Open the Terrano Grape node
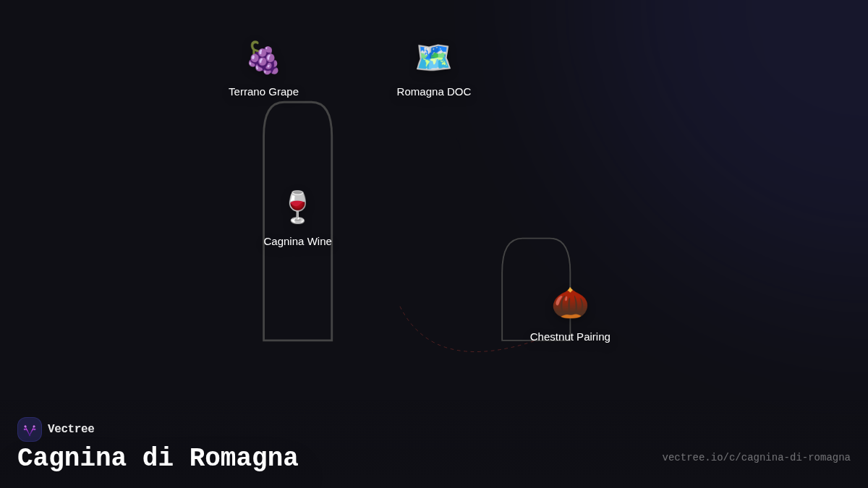Image resolution: width=868 pixels, height=488 pixels. coord(263,69)
